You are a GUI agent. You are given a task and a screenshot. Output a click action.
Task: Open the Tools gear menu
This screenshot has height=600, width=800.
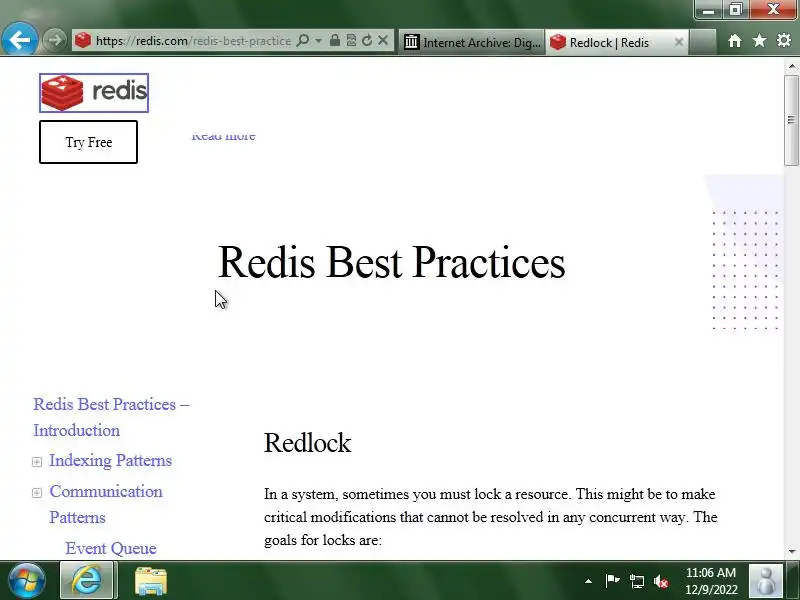pos(784,40)
